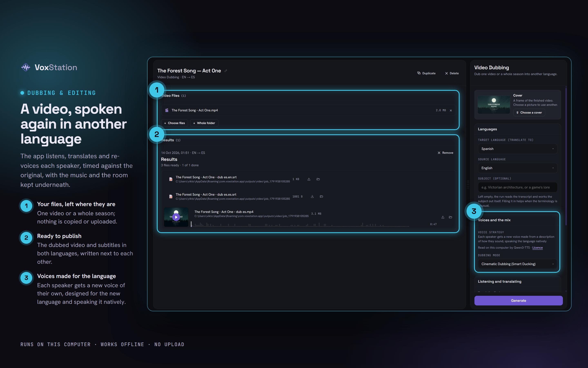
Task: Start dubbing with the Generate button
Action: click(x=518, y=301)
